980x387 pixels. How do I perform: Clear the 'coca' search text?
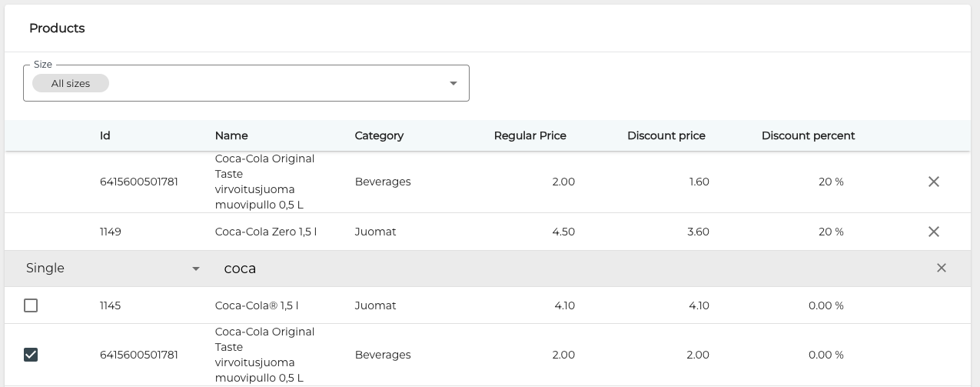coord(941,269)
